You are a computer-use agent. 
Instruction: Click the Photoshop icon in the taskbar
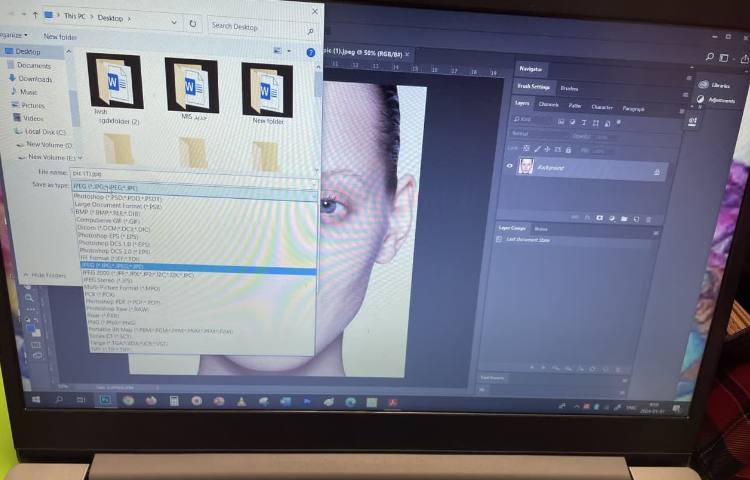(x=105, y=399)
